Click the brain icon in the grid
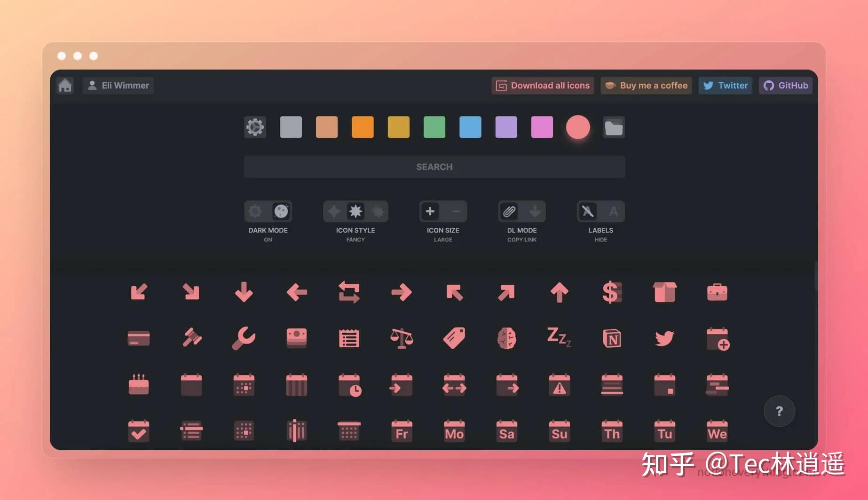 coord(506,338)
